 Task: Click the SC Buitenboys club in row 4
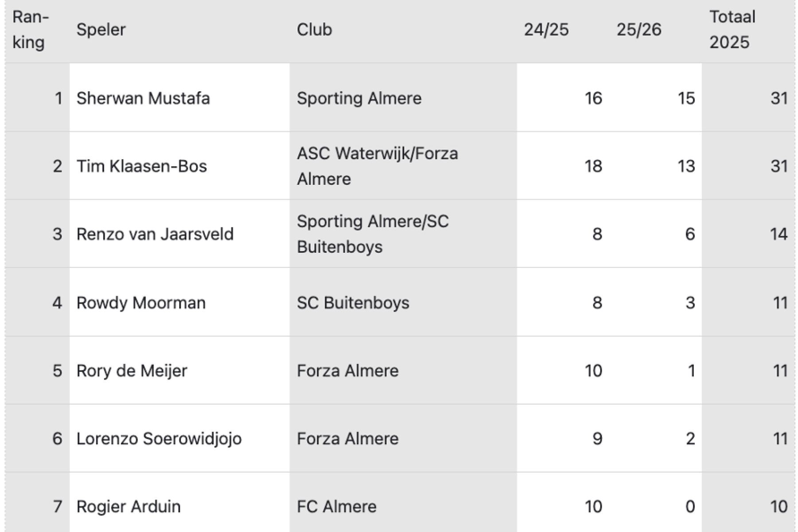click(353, 303)
